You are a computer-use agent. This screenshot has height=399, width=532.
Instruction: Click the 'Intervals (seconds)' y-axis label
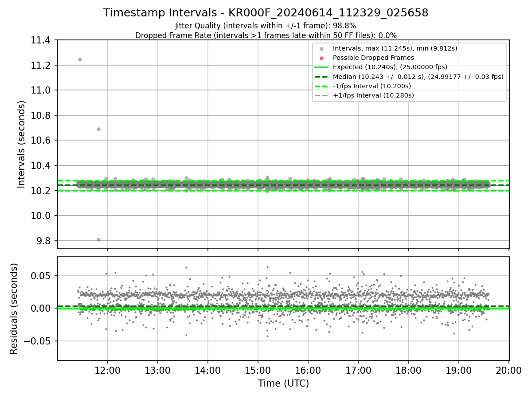pos(22,144)
